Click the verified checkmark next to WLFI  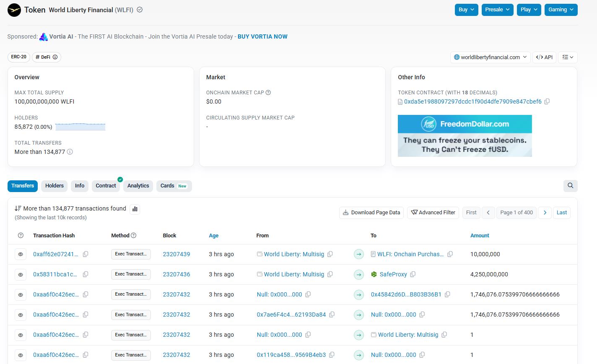pos(140,10)
